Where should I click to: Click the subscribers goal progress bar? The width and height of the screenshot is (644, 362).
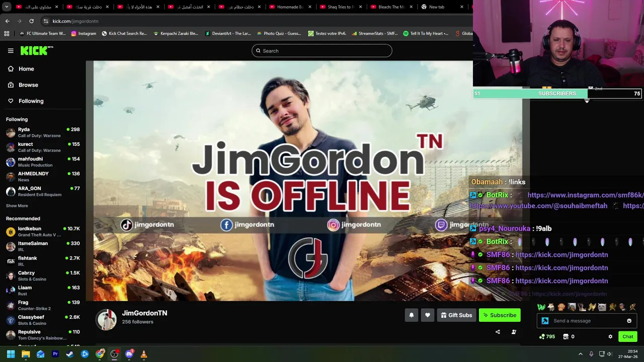(557, 94)
